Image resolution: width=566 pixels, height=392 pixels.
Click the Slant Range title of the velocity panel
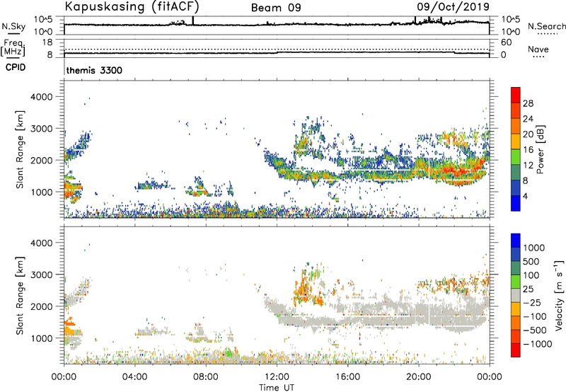coord(20,296)
